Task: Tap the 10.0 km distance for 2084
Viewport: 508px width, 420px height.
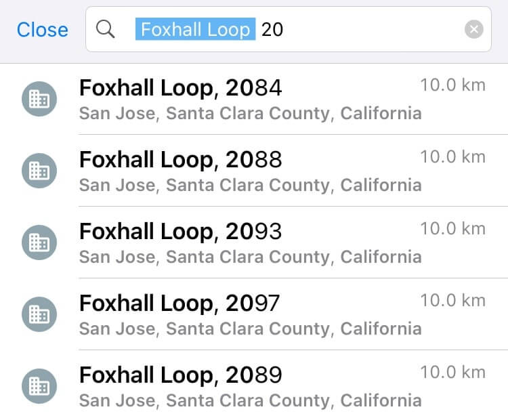Action: [x=452, y=85]
